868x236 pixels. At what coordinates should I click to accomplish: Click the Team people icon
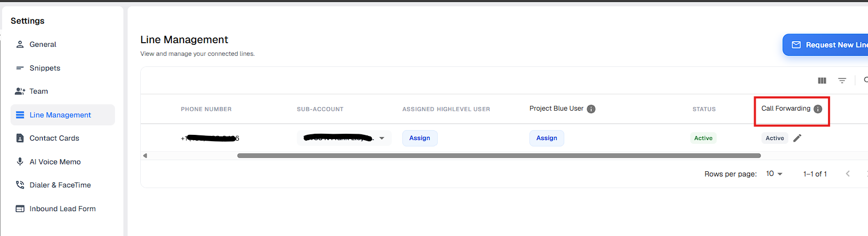[x=20, y=91]
